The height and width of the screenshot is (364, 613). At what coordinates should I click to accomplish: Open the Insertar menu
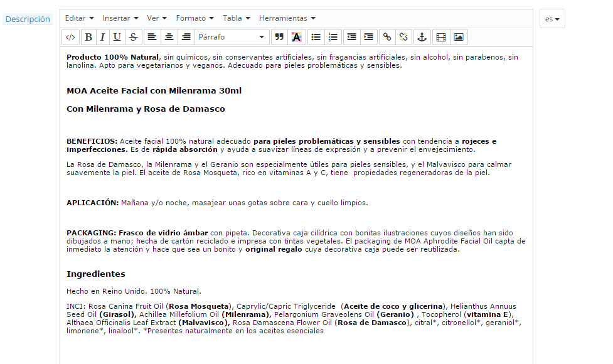pyautogui.click(x=120, y=18)
